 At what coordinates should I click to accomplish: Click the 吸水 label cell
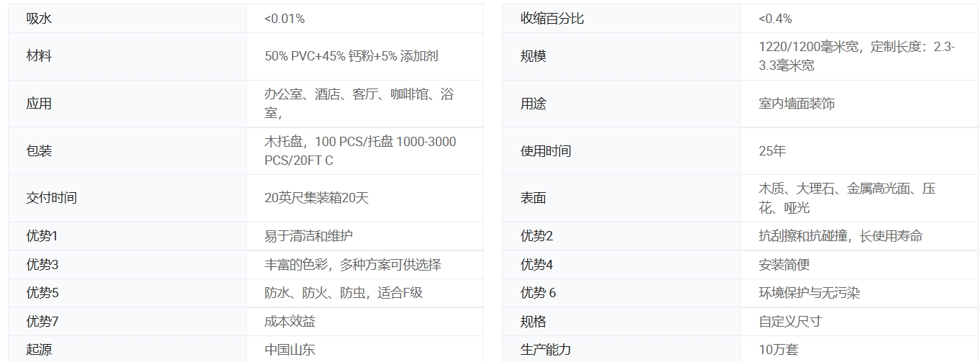click(x=39, y=19)
